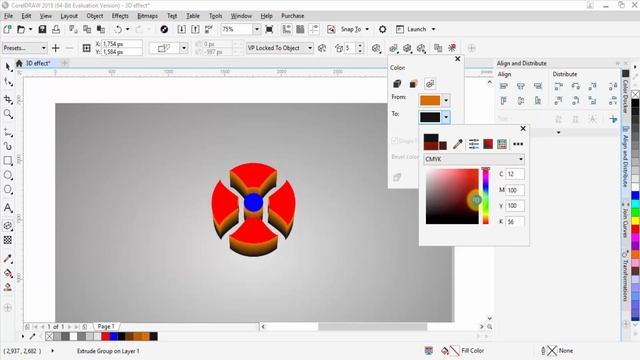Toggle Show guidelines button
The width and height of the screenshot is (640, 360).
pyautogui.click(x=314, y=29)
